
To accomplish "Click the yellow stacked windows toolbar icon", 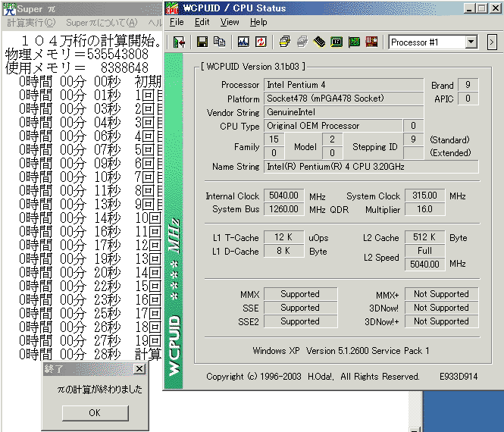I will click(x=284, y=42).
